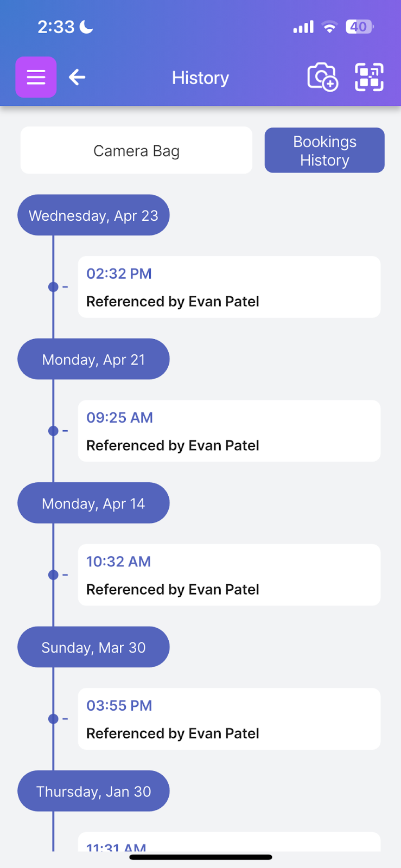Open the 10:32 AM history entry
Screen dimensions: 401x868
click(x=229, y=575)
